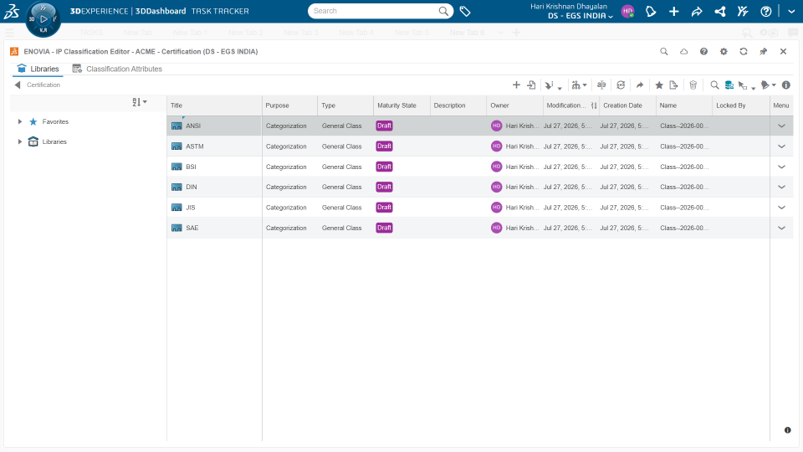
Task: Click the maturity cycle icon
Action: (621, 85)
